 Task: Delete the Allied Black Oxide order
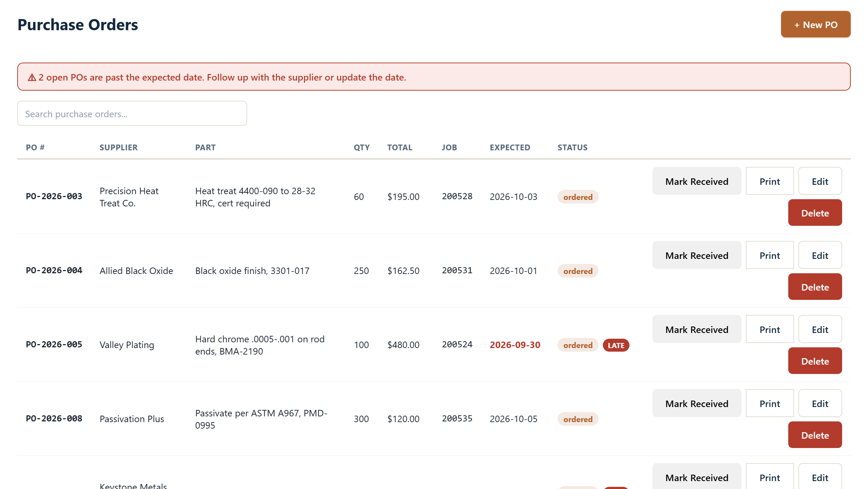[815, 287]
